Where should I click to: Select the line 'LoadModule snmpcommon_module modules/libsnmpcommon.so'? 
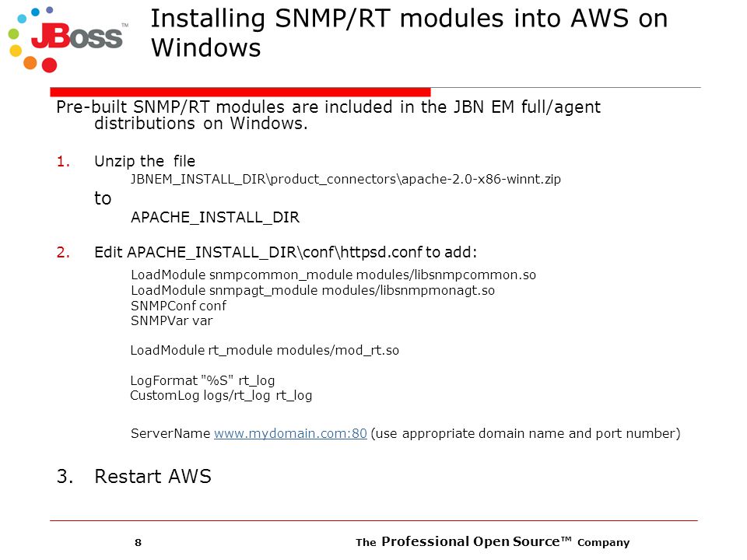[x=334, y=275]
